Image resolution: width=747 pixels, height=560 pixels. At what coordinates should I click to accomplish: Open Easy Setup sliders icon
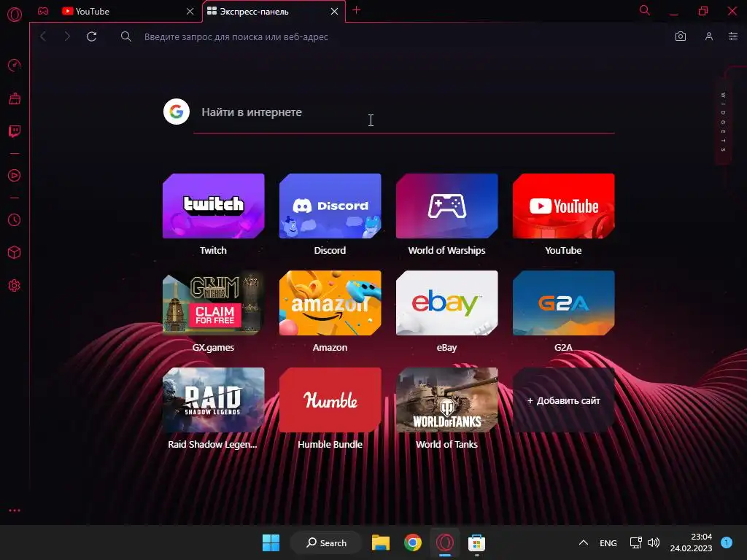point(733,36)
